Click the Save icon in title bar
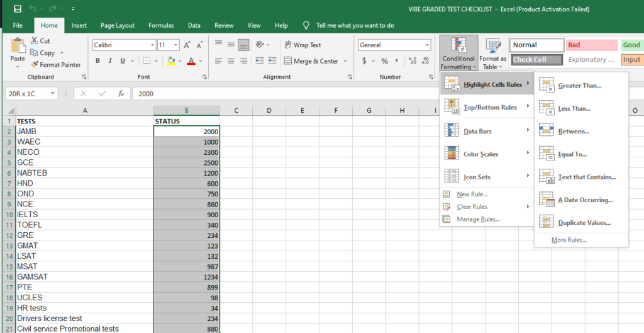This screenshot has width=644, height=333. click(17, 9)
